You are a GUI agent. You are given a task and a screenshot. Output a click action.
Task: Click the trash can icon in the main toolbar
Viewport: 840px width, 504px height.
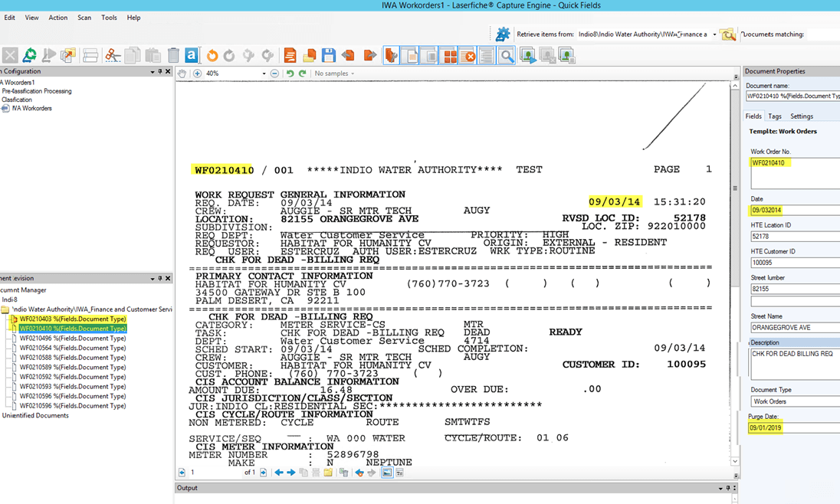pyautogui.click(x=173, y=55)
